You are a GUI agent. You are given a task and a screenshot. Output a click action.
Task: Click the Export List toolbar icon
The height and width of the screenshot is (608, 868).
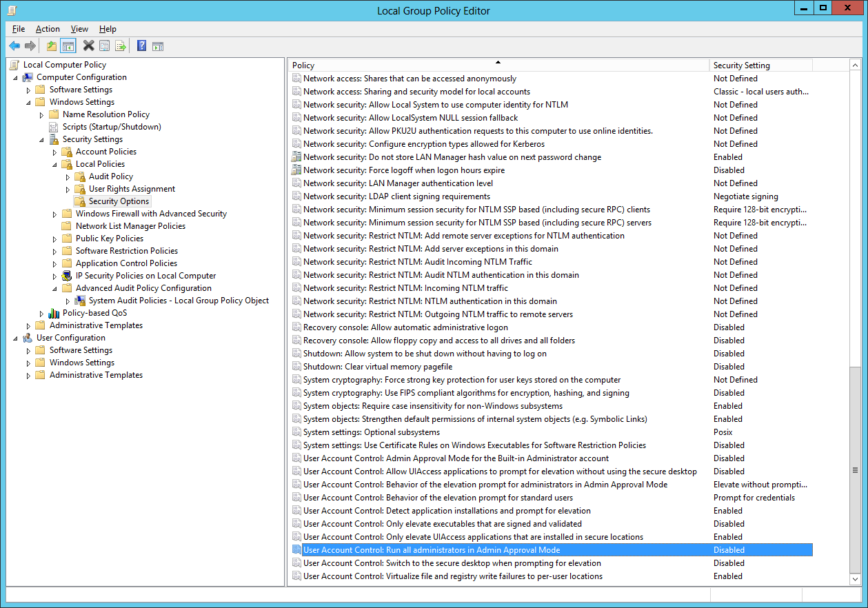121,46
